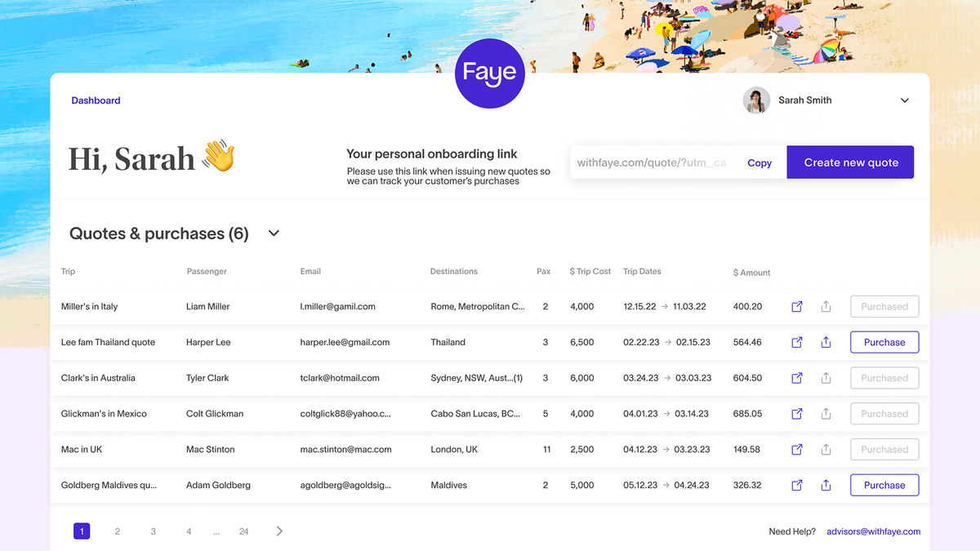This screenshot has width=980, height=551.
Task: Click passenger name Liam Miller
Action: tap(207, 307)
